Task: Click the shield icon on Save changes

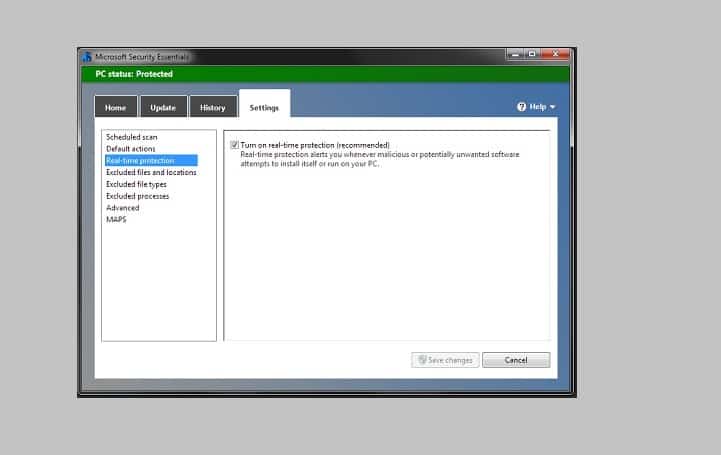Action: point(422,359)
